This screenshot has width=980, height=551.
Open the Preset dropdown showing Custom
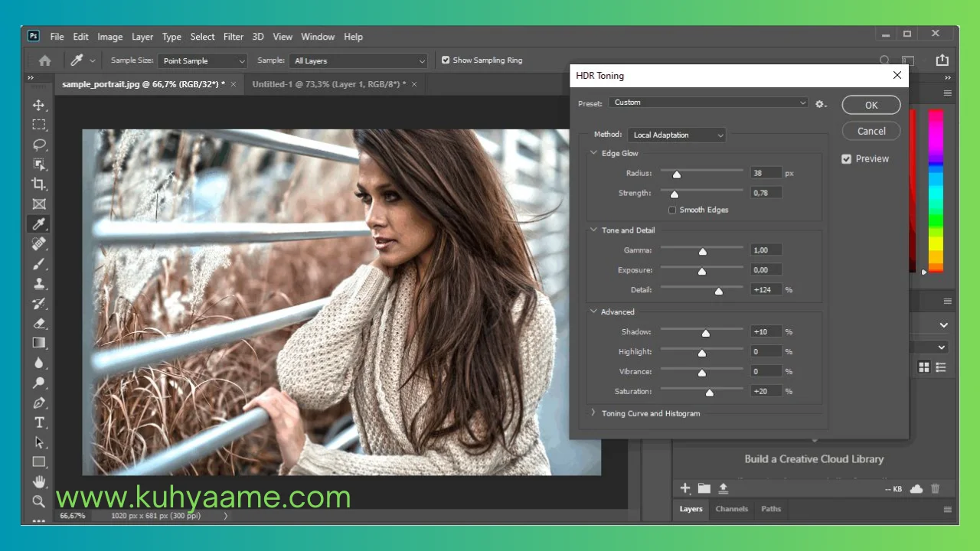(708, 103)
